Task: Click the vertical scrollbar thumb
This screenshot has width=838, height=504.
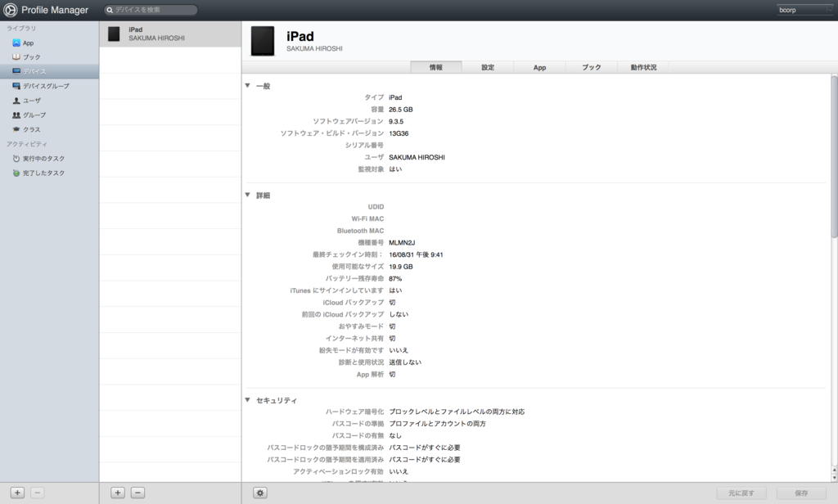Action: [834, 156]
